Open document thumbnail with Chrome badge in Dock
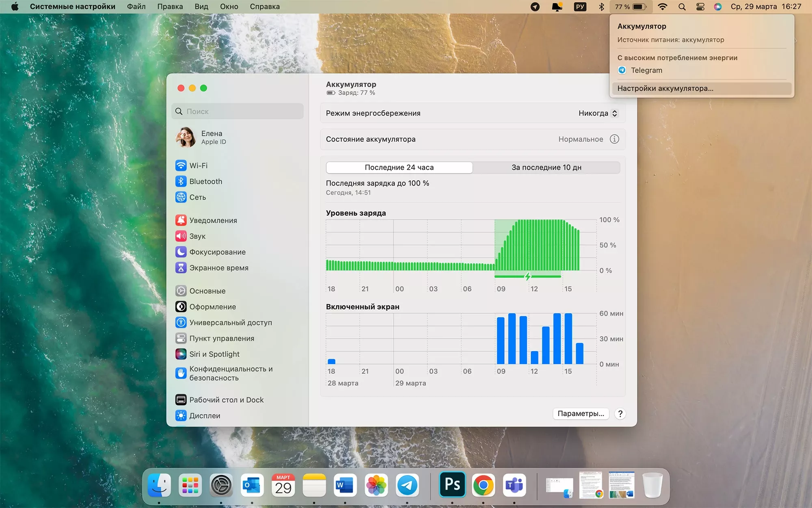The width and height of the screenshot is (812, 508). [590, 485]
